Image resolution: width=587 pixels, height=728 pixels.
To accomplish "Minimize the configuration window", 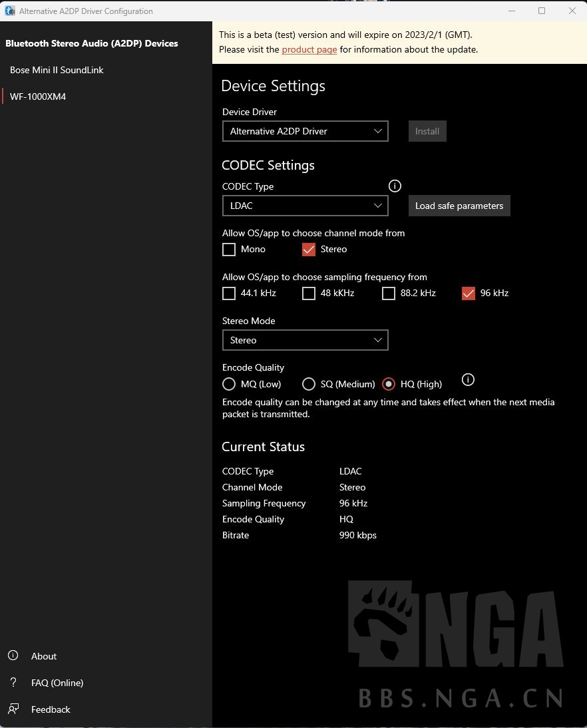I will point(512,11).
